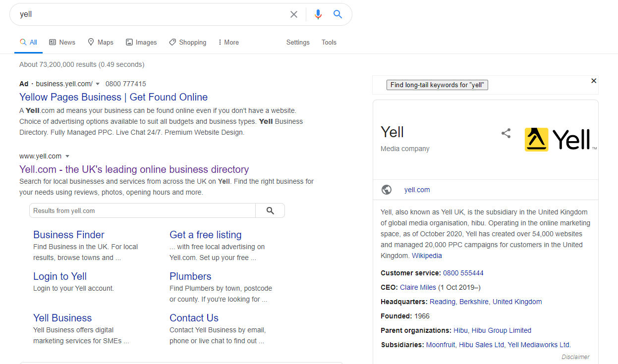
Task: Search within yell.com using magnifier button
Action: [270, 210]
